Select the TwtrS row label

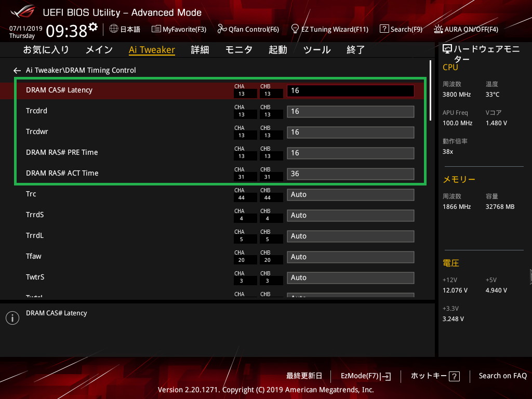tap(35, 277)
